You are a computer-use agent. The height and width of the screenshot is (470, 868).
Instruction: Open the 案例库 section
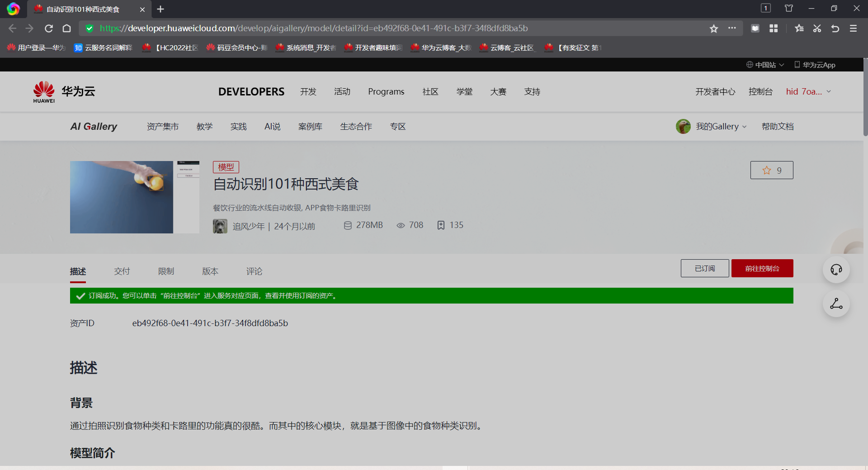pyautogui.click(x=310, y=127)
